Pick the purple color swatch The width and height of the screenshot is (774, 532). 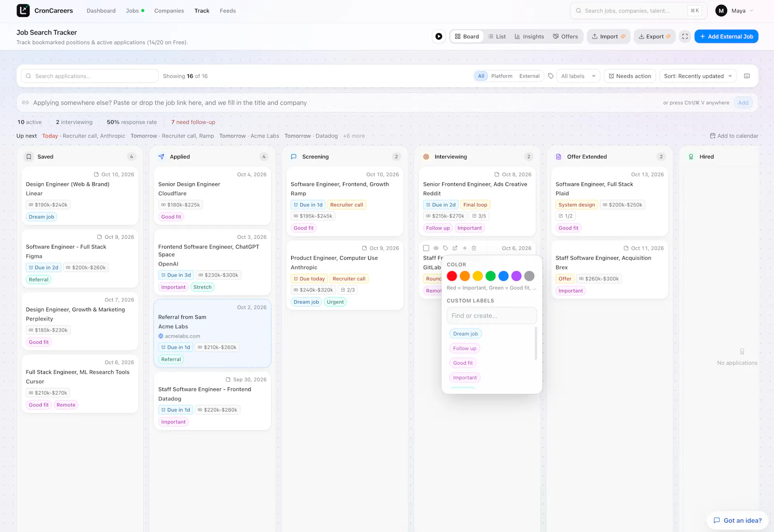(x=517, y=276)
